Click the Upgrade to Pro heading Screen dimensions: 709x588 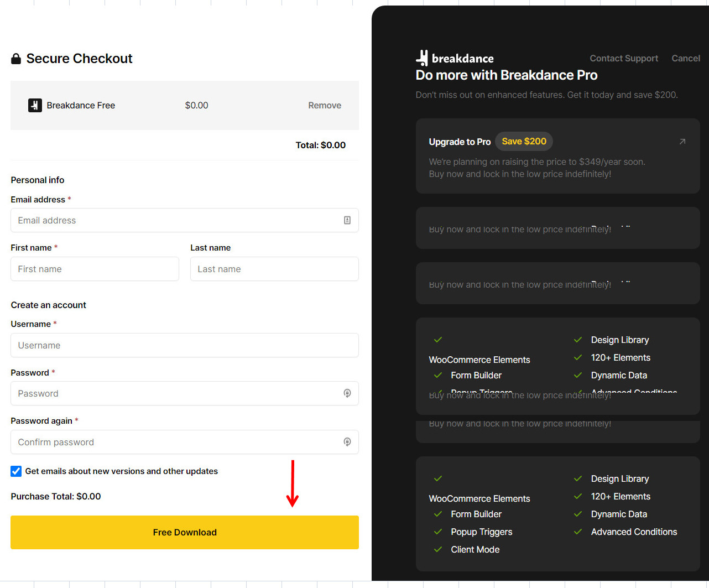pyautogui.click(x=460, y=142)
